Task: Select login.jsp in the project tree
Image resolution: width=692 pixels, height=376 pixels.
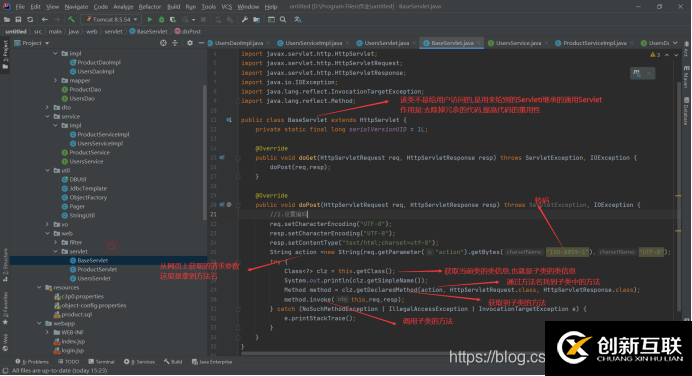Action: (73, 350)
